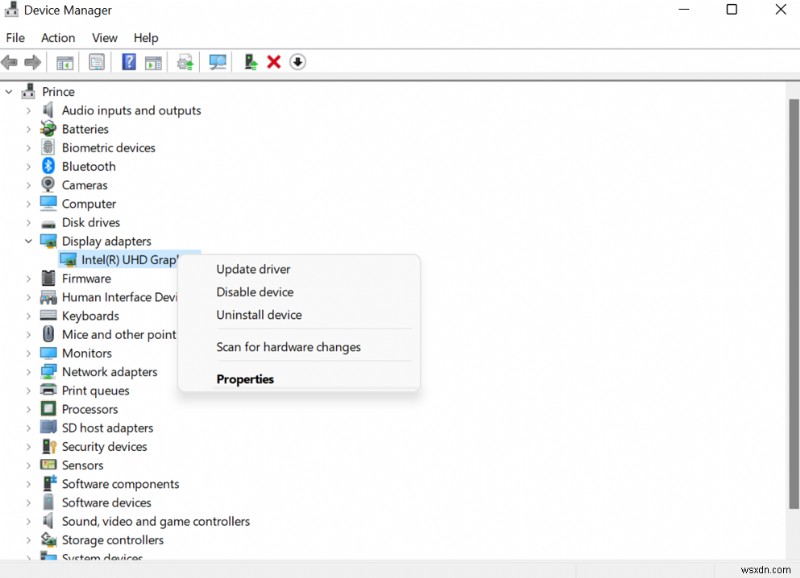Viewport: 800px width, 578px height.
Task: Open the File menu
Action: 15,38
